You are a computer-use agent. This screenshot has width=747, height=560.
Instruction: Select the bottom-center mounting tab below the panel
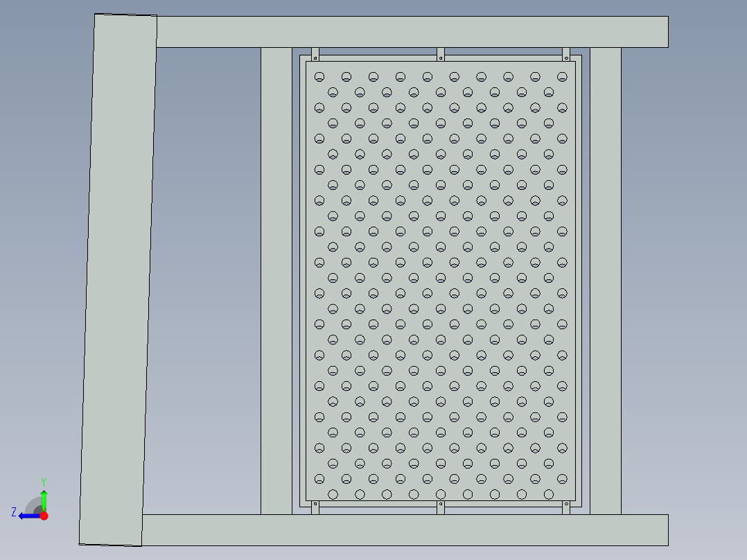441,507
